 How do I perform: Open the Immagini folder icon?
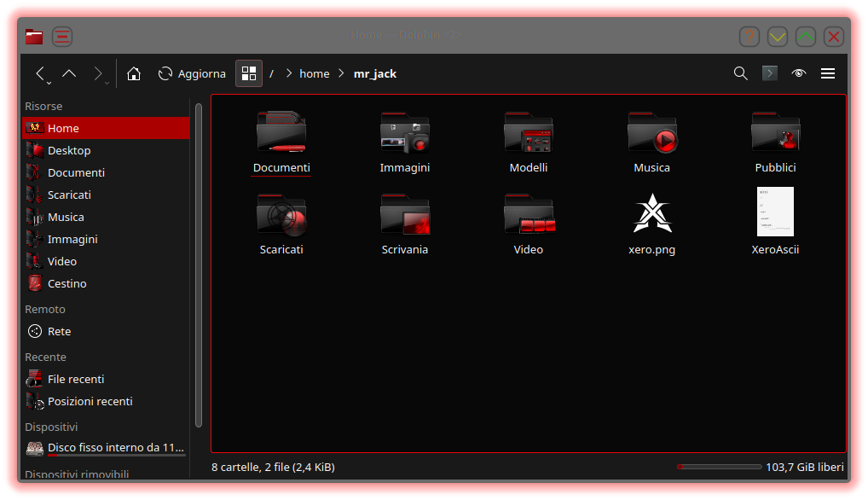point(405,132)
